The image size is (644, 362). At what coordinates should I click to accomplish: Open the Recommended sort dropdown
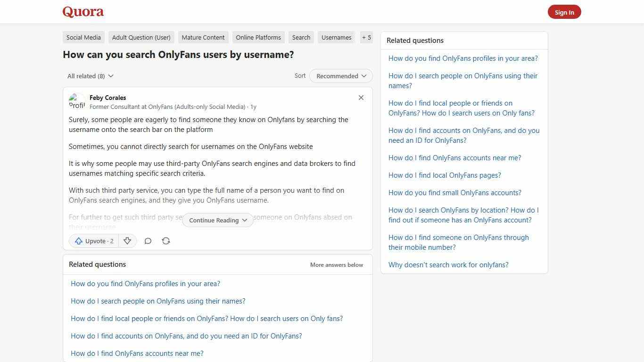click(x=340, y=75)
